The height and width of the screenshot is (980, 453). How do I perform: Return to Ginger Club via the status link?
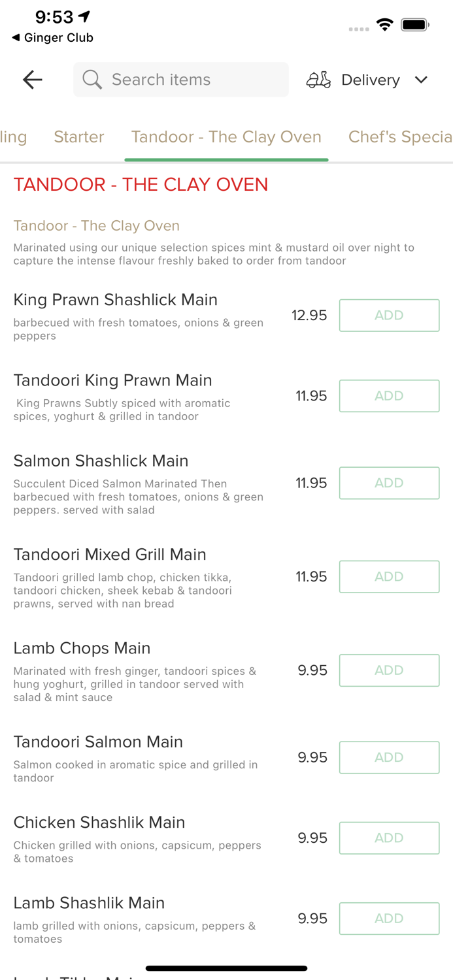(52, 38)
